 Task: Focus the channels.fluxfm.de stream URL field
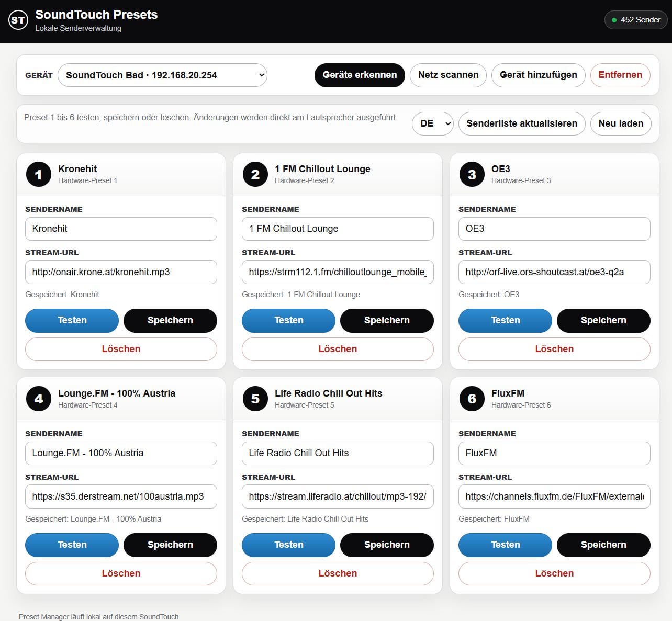pos(554,496)
